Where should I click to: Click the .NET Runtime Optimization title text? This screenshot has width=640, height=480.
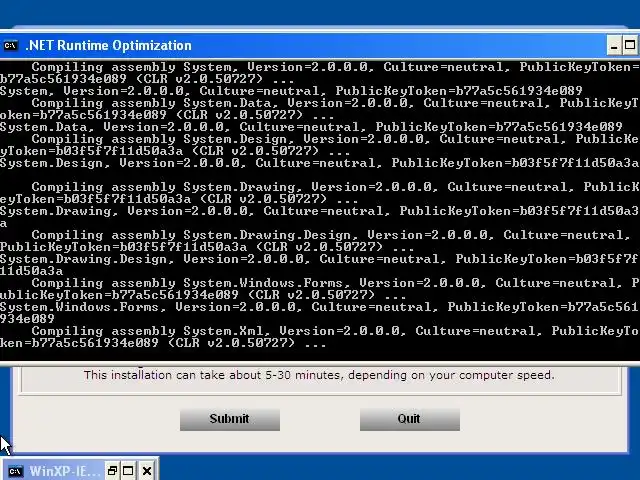[109, 45]
